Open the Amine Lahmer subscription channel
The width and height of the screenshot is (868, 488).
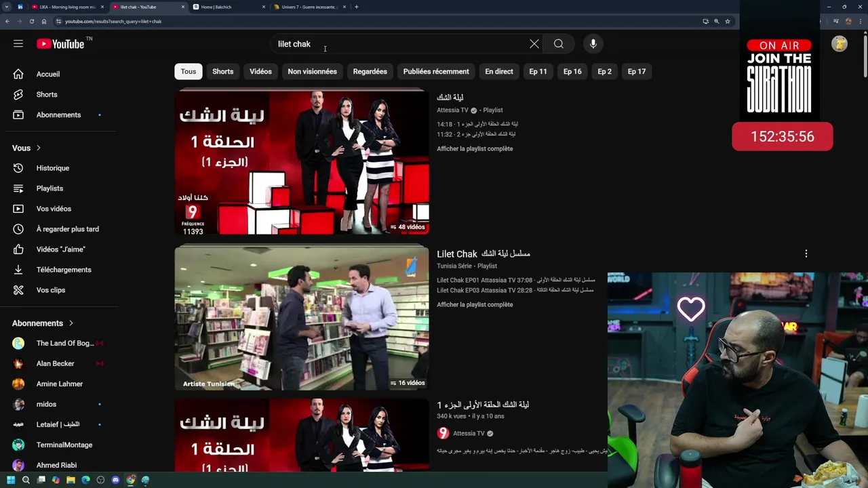point(58,384)
